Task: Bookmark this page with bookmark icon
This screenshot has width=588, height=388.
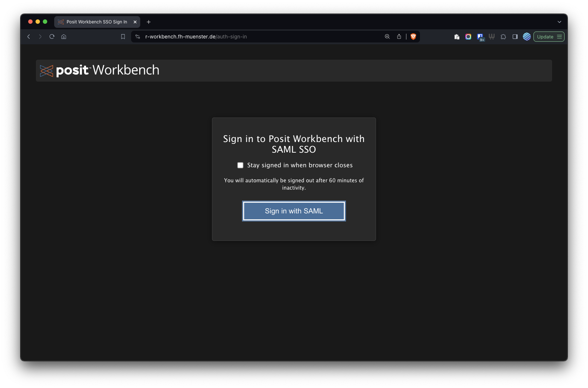Action: (x=123, y=37)
